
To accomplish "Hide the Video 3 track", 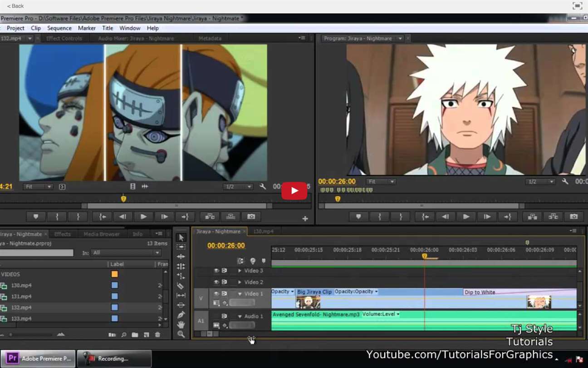I will click(216, 271).
